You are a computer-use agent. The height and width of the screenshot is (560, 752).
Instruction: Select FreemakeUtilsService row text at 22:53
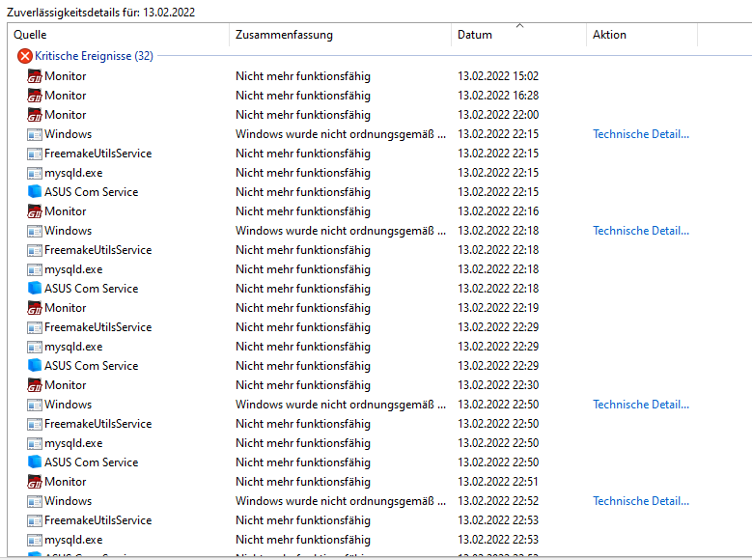click(97, 520)
